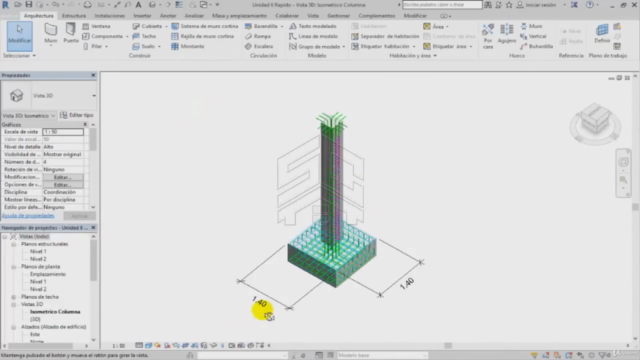This screenshot has height=360, width=640.
Task: Select the Cubierta roof tool
Action: coord(147,26)
